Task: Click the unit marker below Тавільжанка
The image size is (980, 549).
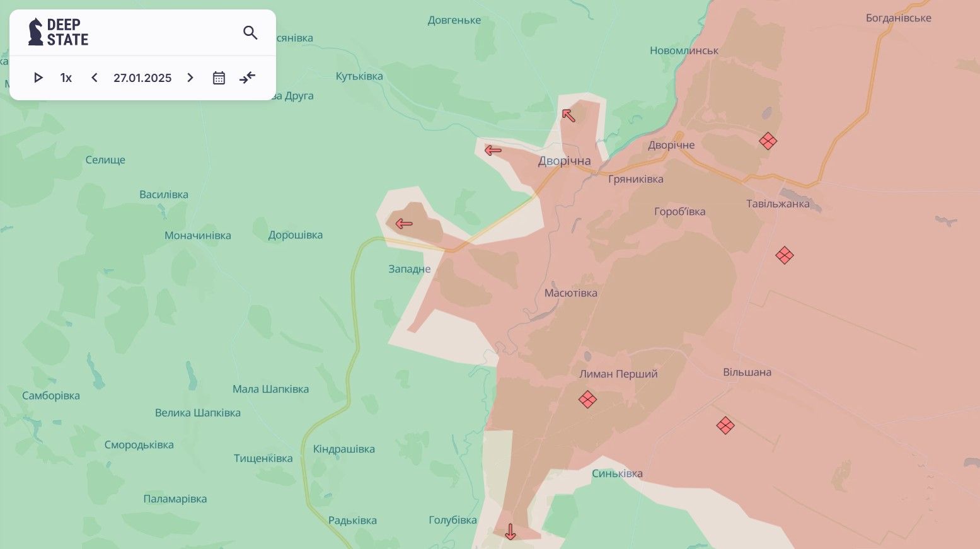Action: tap(785, 255)
